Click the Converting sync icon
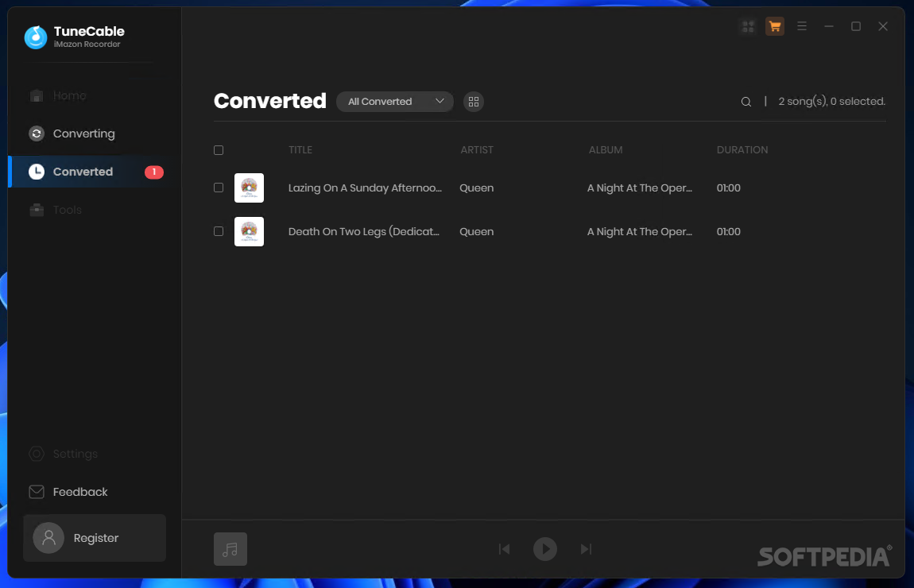This screenshot has height=588, width=914. coord(37,133)
